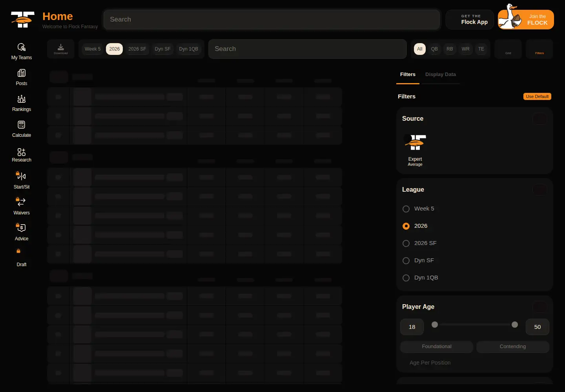The width and height of the screenshot is (565, 392).
Task: Switch to Grid view
Action: point(508,49)
